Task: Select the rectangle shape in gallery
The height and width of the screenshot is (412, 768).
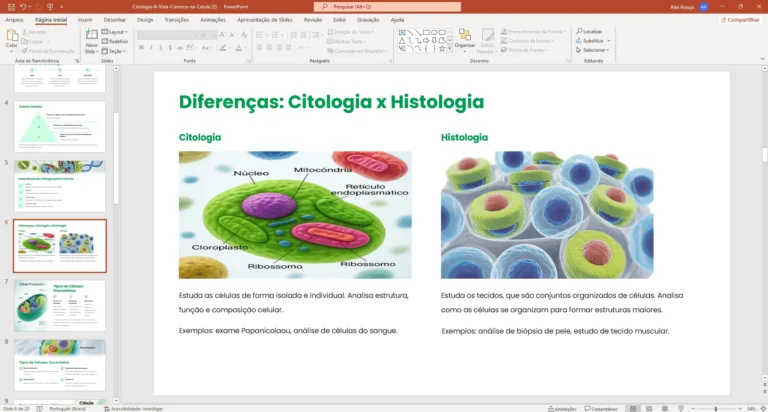Action: [426, 32]
